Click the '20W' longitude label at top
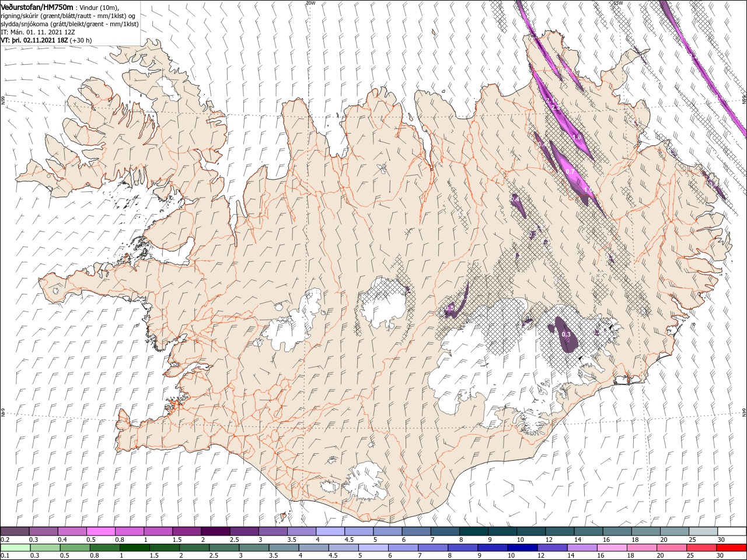The height and width of the screenshot is (560, 747). pyautogui.click(x=310, y=3)
